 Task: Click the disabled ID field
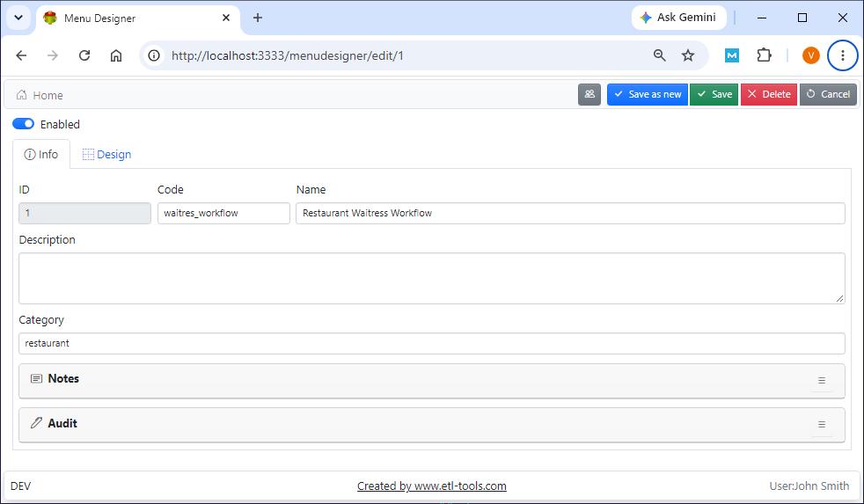tap(84, 213)
